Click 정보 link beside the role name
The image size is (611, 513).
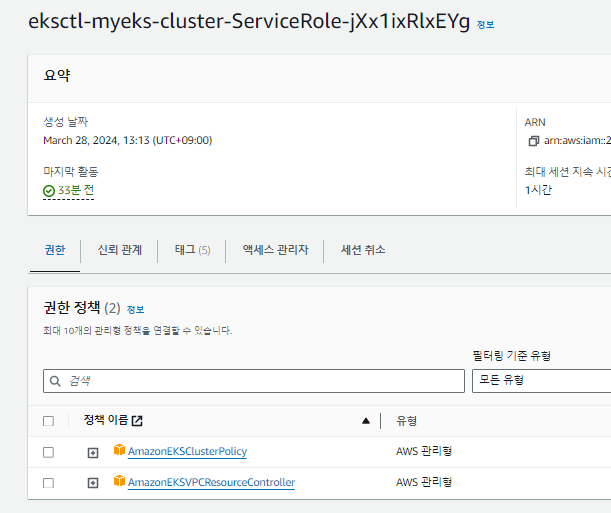(485, 24)
